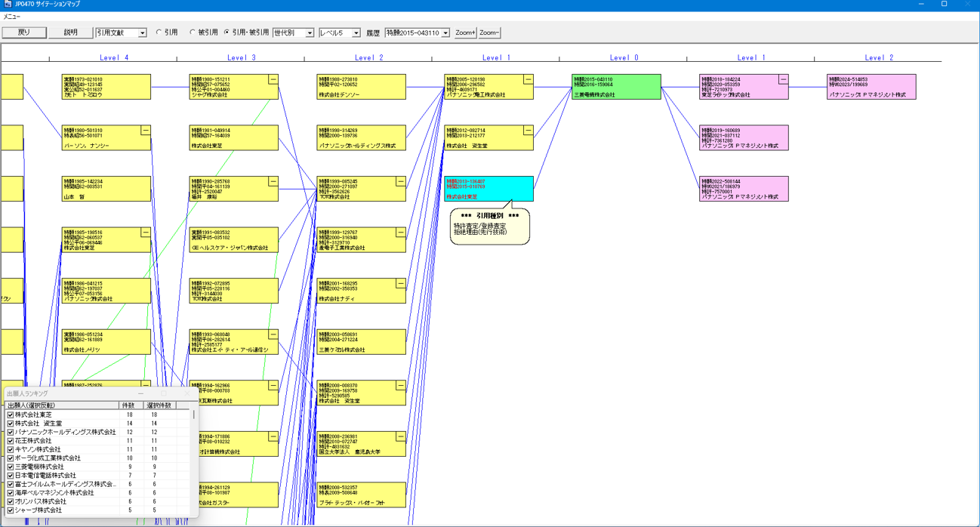This screenshot has width=980, height=527.
Task: Click the 説明 button
Action: (x=71, y=32)
